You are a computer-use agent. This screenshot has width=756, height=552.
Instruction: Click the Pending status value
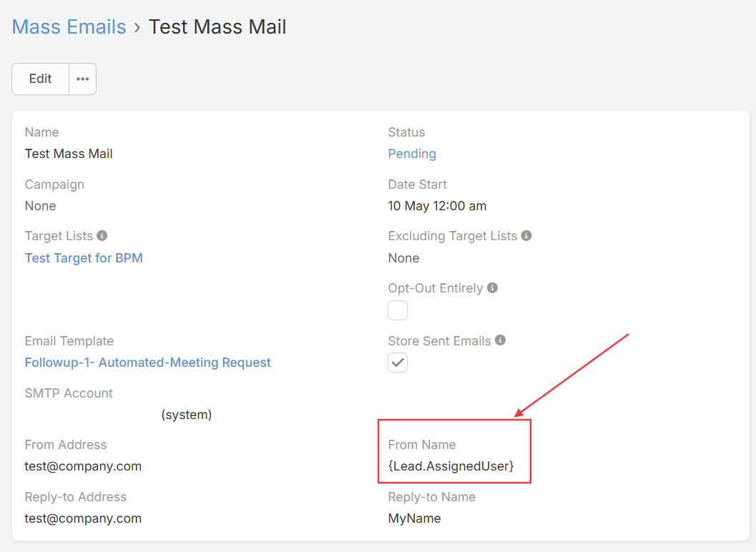point(412,154)
